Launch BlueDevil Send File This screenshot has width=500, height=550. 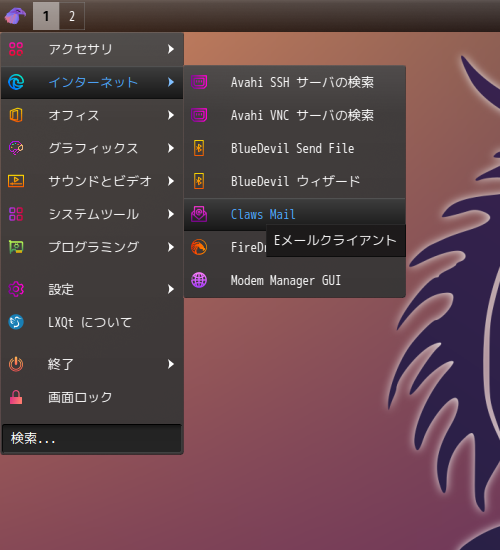(x=295, y=148)
